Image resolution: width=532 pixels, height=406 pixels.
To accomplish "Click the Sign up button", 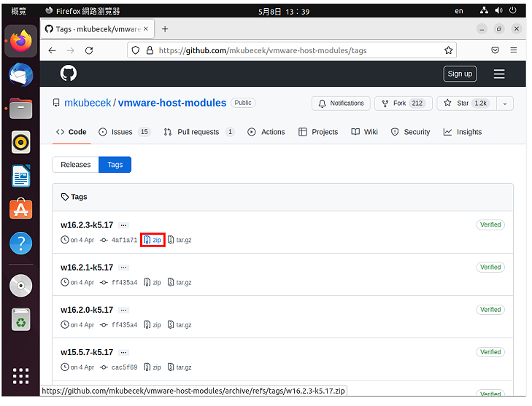I will (460, 74).
